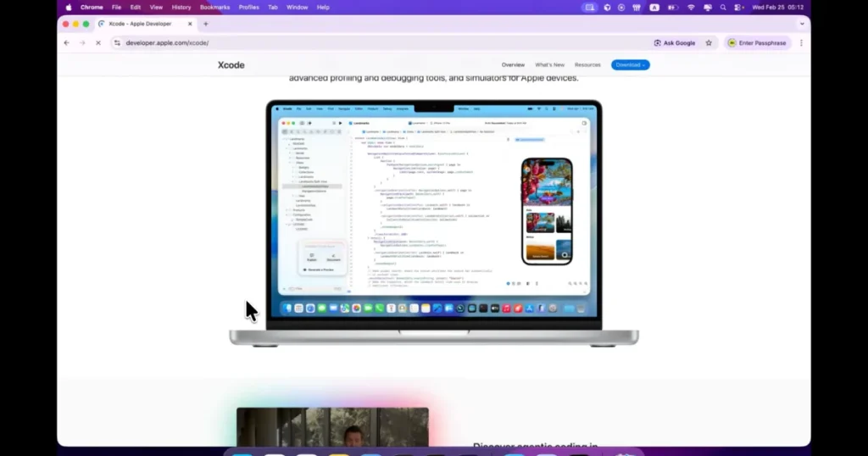Click the Xcode page title
This screenshot has height=456, width=868.
(231, 64)
